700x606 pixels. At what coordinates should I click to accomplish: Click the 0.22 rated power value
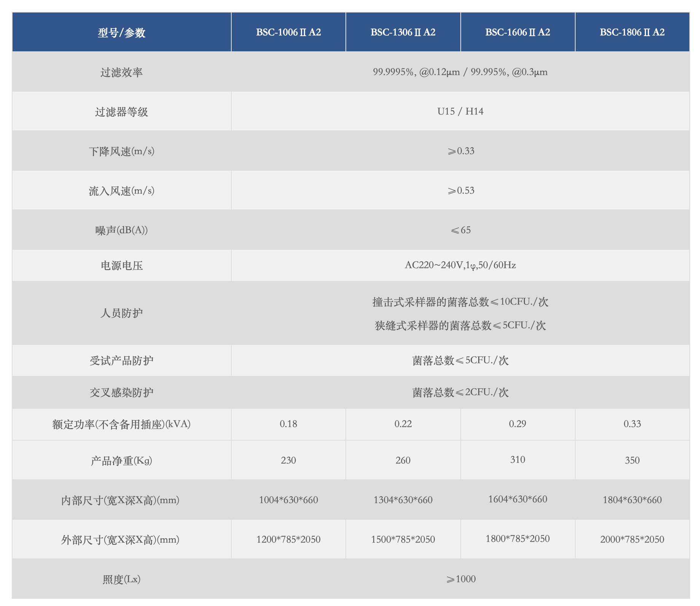(402, 423)
